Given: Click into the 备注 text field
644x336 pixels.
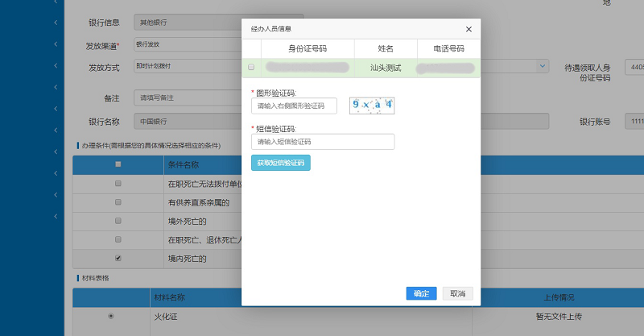Looking at the screenshot, I should pos(187,98).
